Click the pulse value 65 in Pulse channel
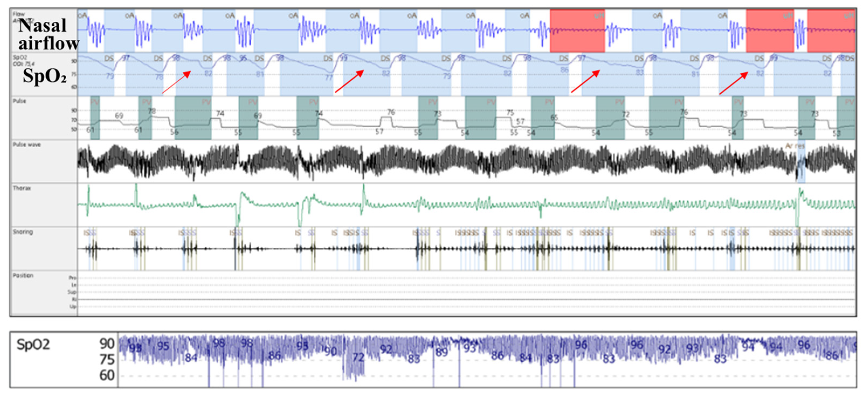This screenshot has width=868, height=398. tap(554, 118)
